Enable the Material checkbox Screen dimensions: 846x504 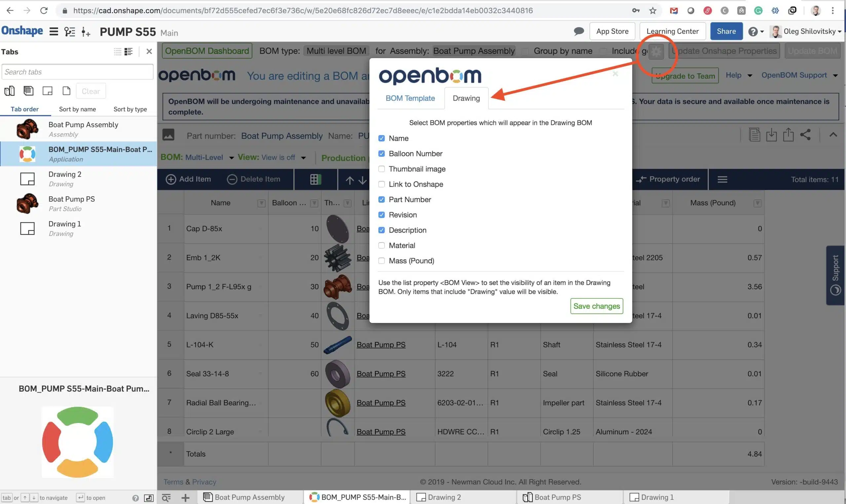pyautogui.click(x=382, y=245)
